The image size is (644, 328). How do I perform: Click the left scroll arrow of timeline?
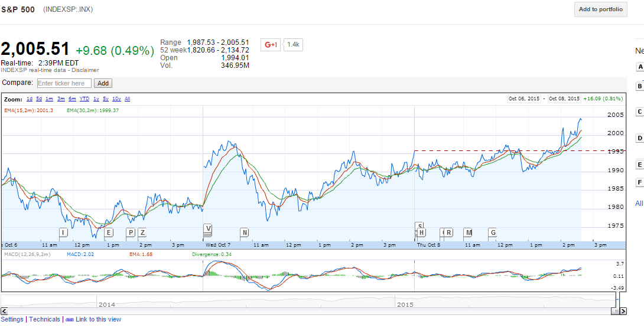(4, 311)
